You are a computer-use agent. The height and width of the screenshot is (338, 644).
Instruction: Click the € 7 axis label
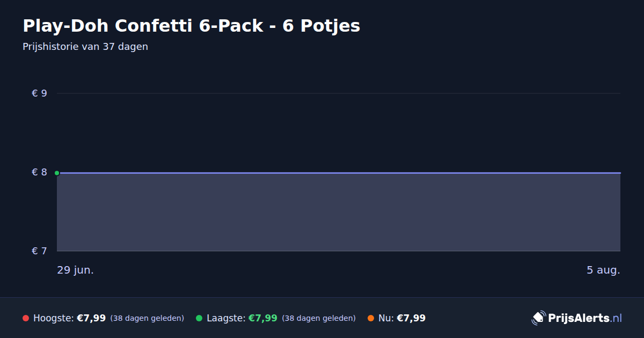click(40, 251)
